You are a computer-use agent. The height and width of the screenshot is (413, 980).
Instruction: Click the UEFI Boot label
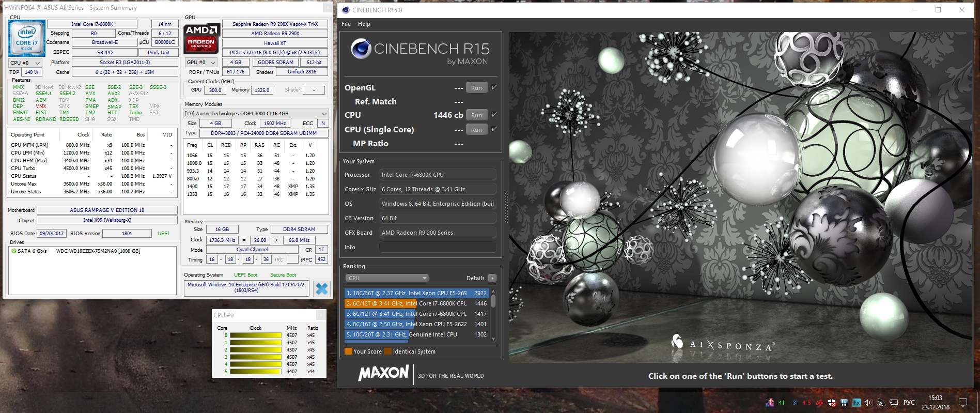click(x=245, y=275)
